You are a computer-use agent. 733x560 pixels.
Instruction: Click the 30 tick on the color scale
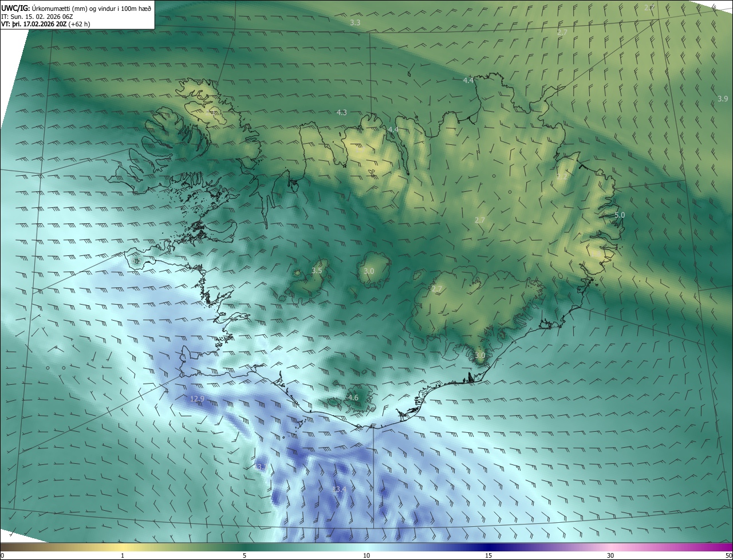click(610, 555)
